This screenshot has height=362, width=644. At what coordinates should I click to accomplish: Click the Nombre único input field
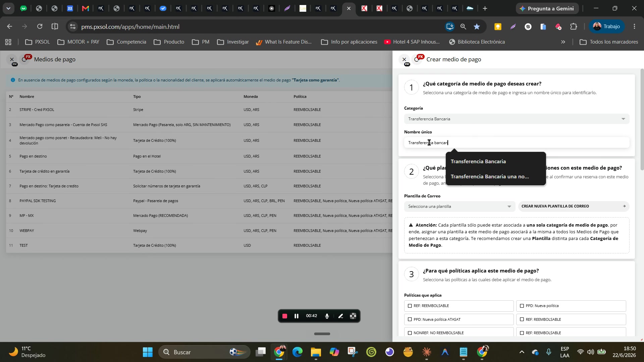click(x=517, y=143)
